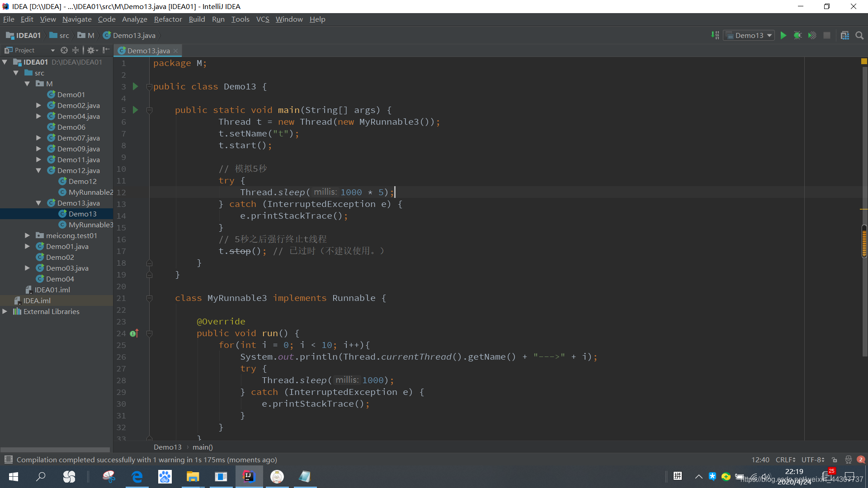Build the project with the make icon
The height and width of the screenshot is (488, 868).
tap(715, 35)
